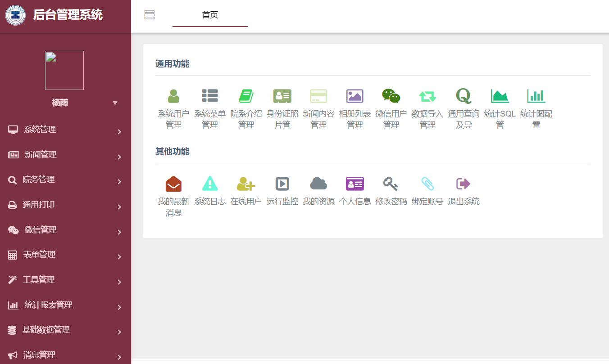Open 院系介绍管理 green book icon
The width and height of the screenshot is (609, 364).
[246, 96]
